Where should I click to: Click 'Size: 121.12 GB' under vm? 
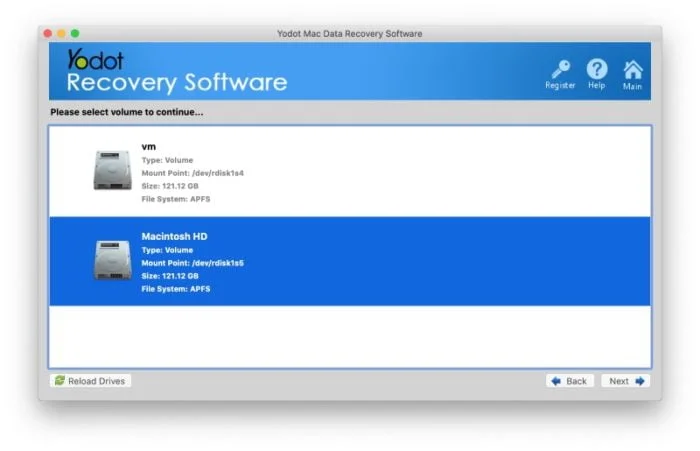(170, 186)
